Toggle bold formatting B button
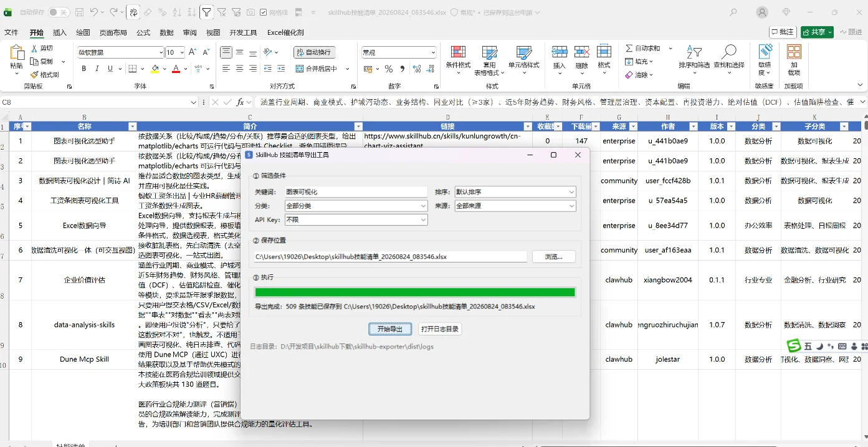 pos(83,69)
